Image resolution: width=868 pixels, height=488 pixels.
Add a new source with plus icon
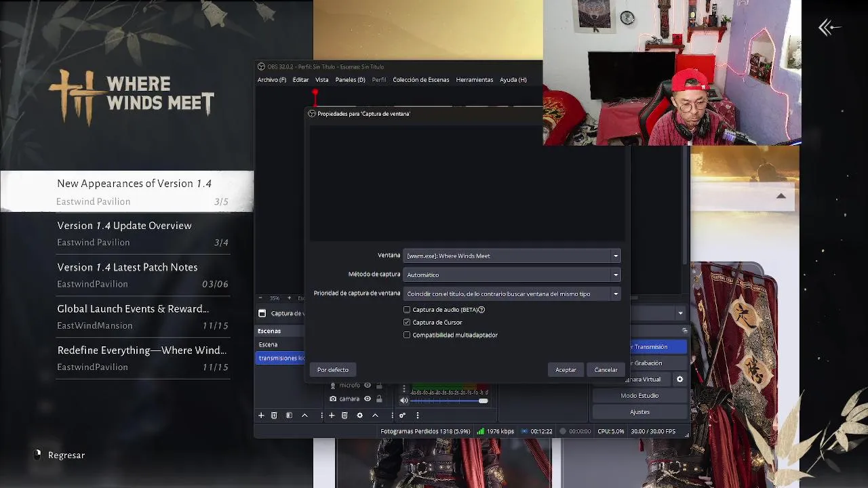click(x=332, y=415)
